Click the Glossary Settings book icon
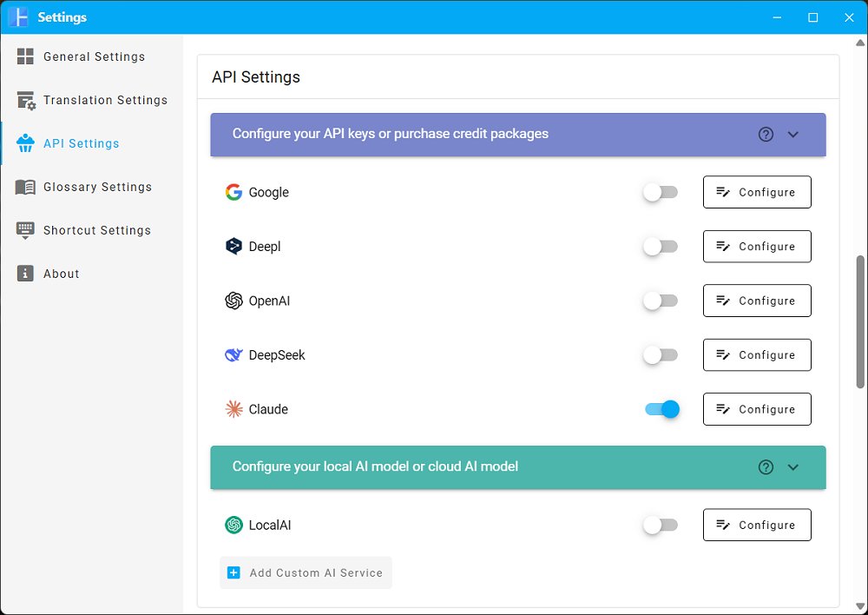Image resolution: width=868 pixels, height=615 pixels. [25, 188]
